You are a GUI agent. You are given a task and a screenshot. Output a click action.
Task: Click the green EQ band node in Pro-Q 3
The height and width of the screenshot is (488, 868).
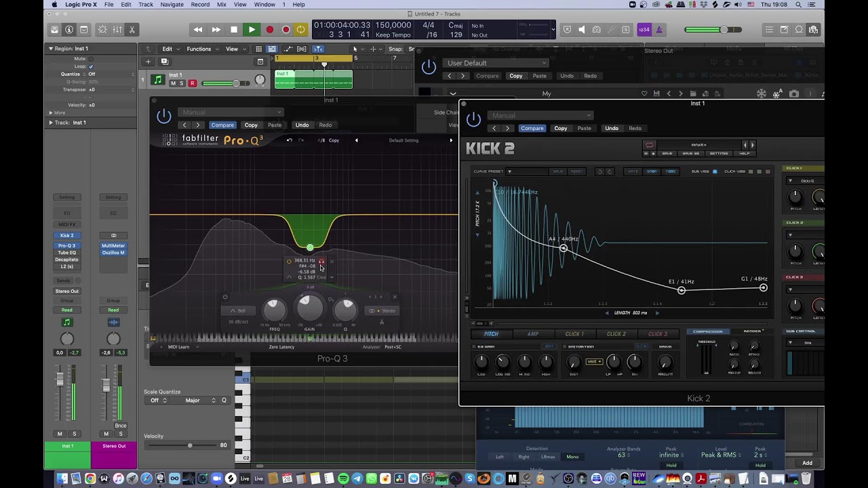(310, 247)
